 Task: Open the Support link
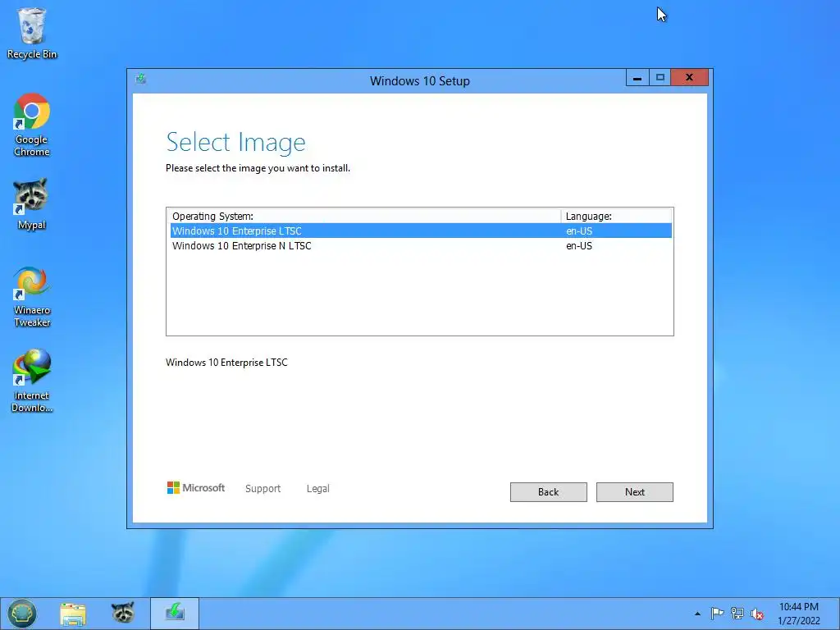tap(262, 489)
